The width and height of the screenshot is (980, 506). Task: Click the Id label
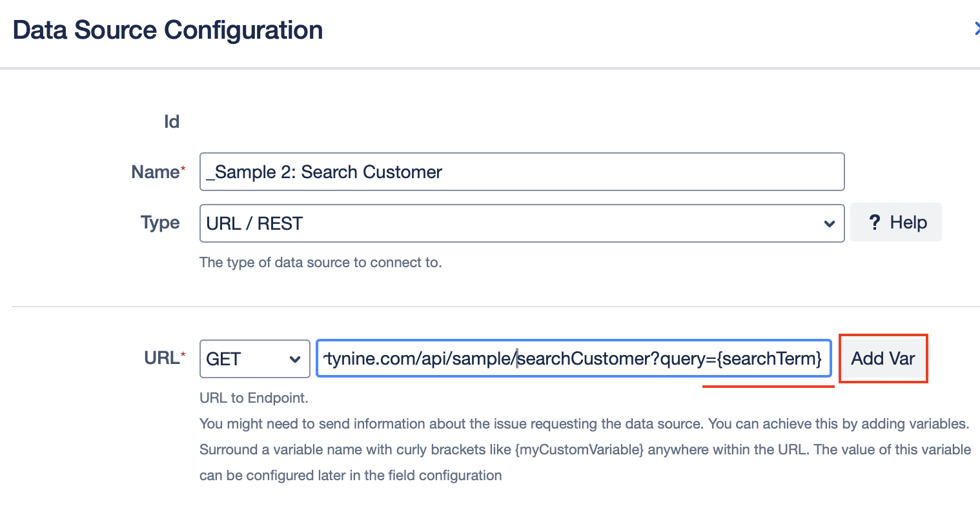click(172, 121)
